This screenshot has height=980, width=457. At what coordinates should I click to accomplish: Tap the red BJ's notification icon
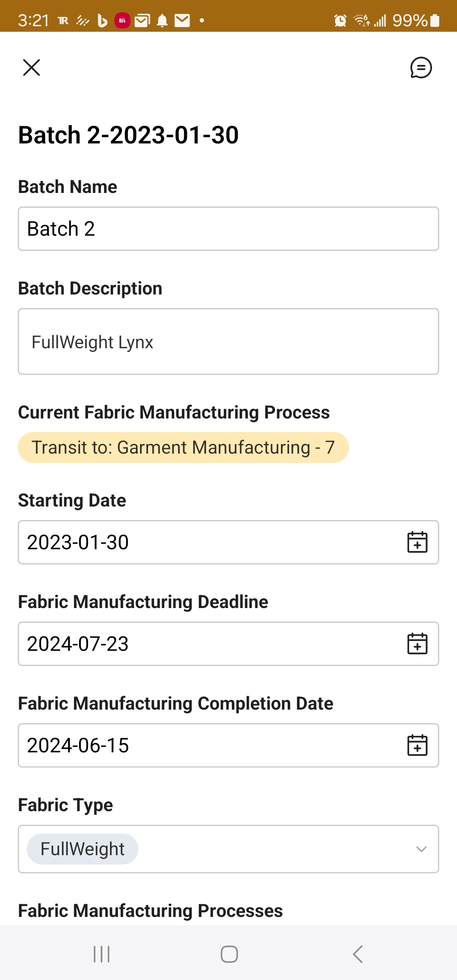(x=122, y=20)
